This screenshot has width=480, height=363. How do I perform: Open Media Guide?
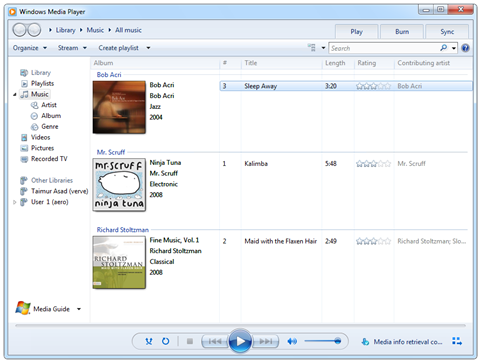(x=43, y=309)
